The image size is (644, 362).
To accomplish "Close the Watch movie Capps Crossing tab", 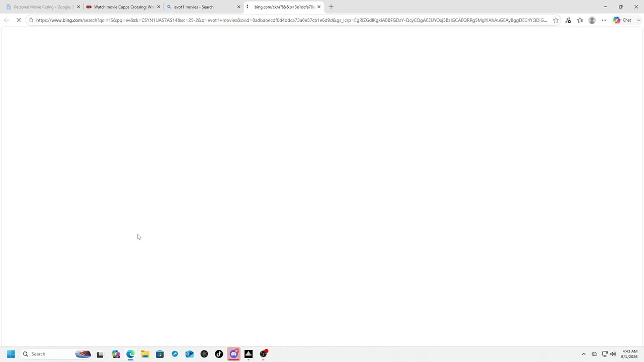I will (158, 7).
